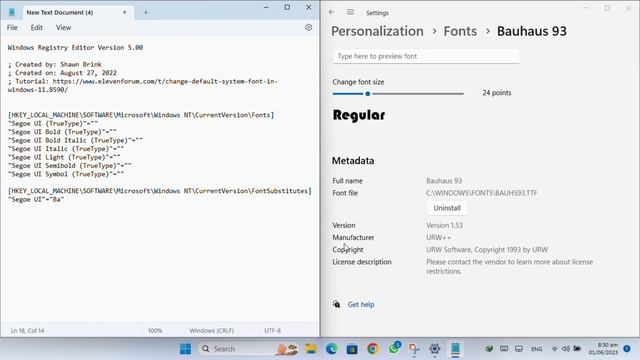Uninstall the Bauhaus 93 font

click(447, 208)
